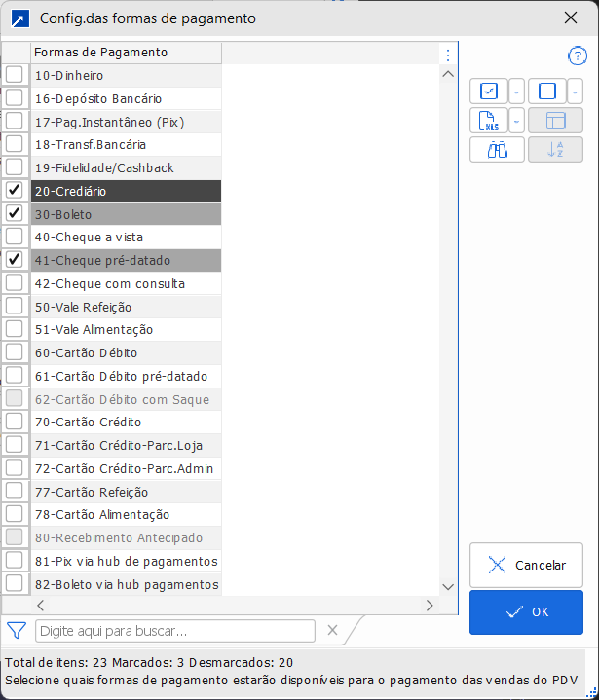Viewport: 599px width, 700px height.
Task: Click the filter funnel icon
Action: click(17, 630)
